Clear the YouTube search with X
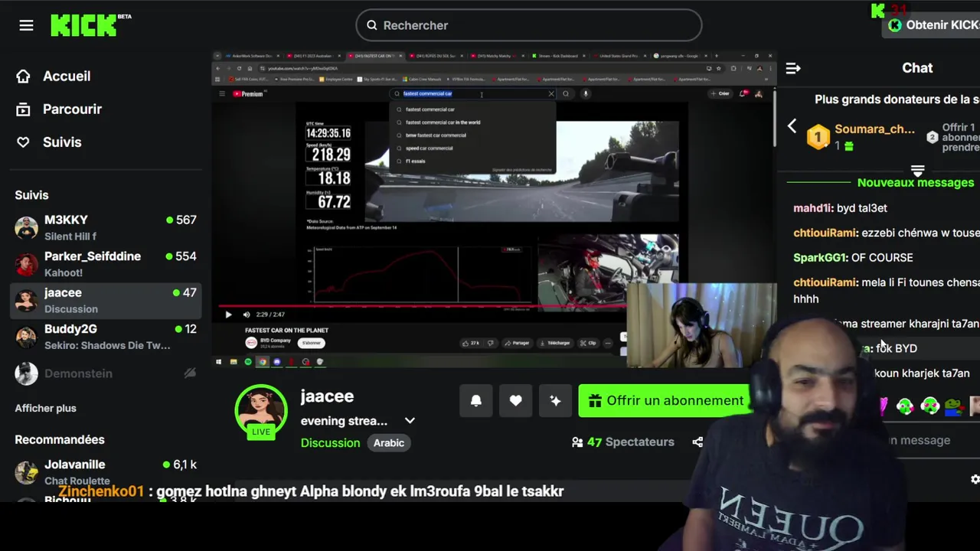The width and height of the screenshot is (980, 551). pos(550,93)
